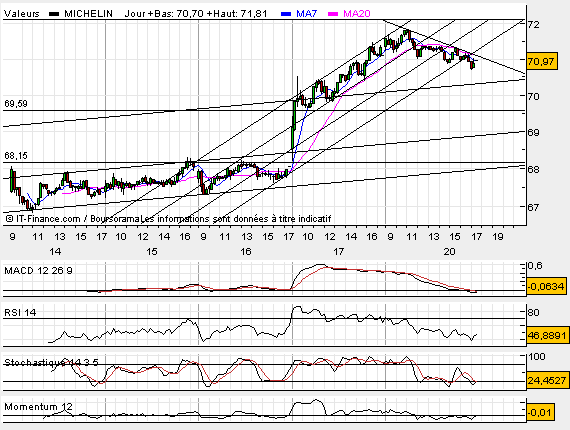This screenshot has width=570, height=430.
Task: Click the magenta MA20 legend swatch
Action: (x=333, y=14)
